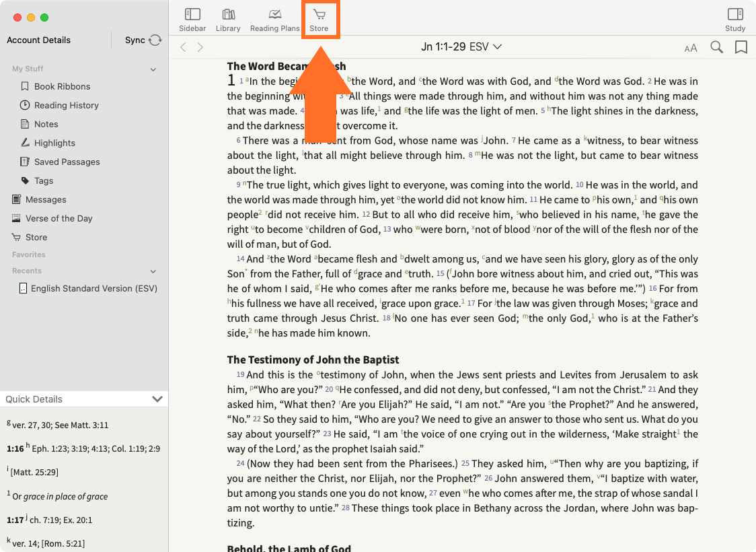Image resolution: width=756 pixels, height=552 pixels.
Task: Collapse the Recents section chevron
Action: click(x=153, y=271)
